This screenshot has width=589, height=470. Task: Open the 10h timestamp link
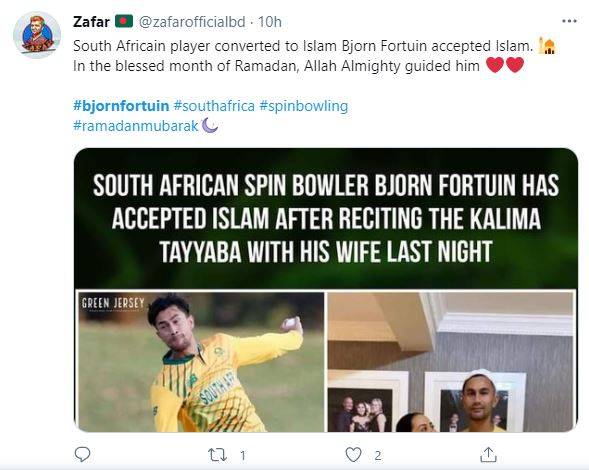[269, 22]
